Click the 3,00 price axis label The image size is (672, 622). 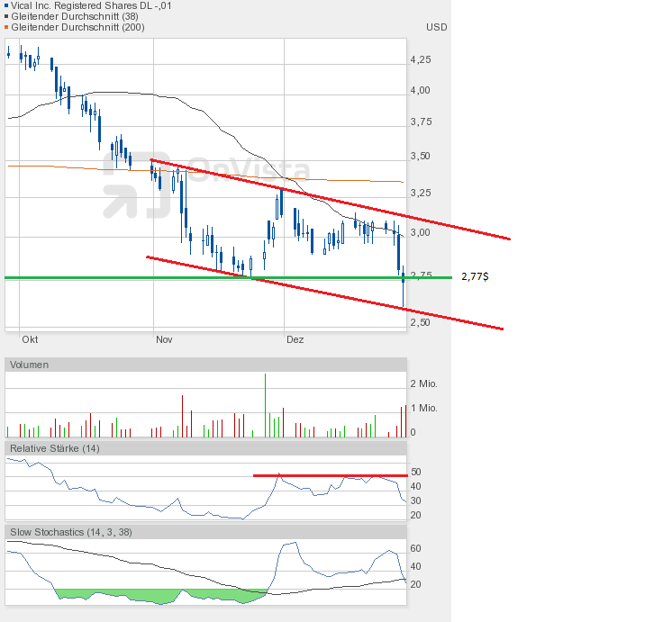click(x=420, y=232)
